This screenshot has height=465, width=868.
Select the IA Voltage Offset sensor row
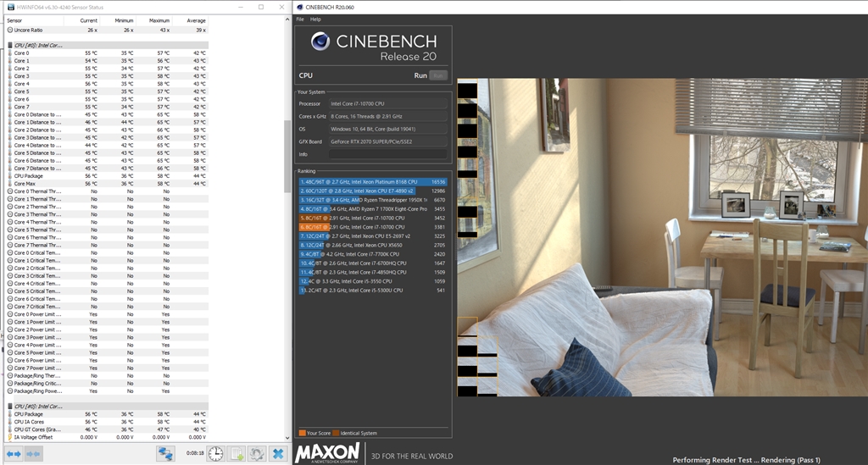(x=108, y=437)
